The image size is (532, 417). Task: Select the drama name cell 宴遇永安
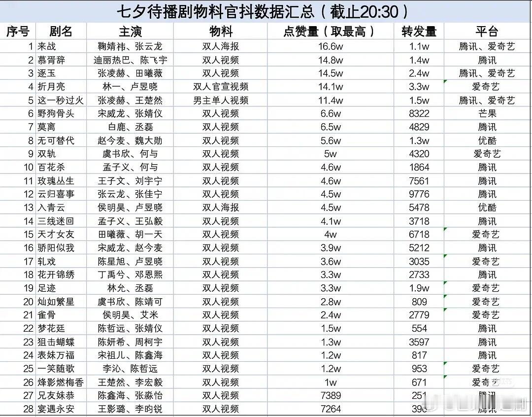(x=61, y=409)
